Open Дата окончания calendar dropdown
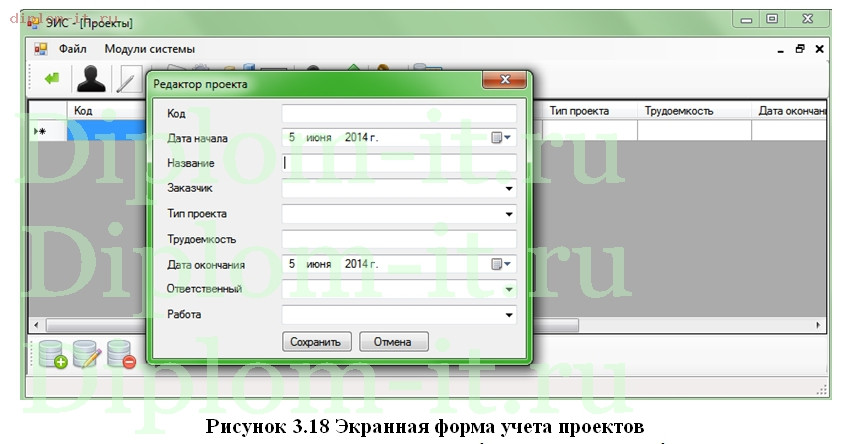853x444 pixels. (501, 264)
